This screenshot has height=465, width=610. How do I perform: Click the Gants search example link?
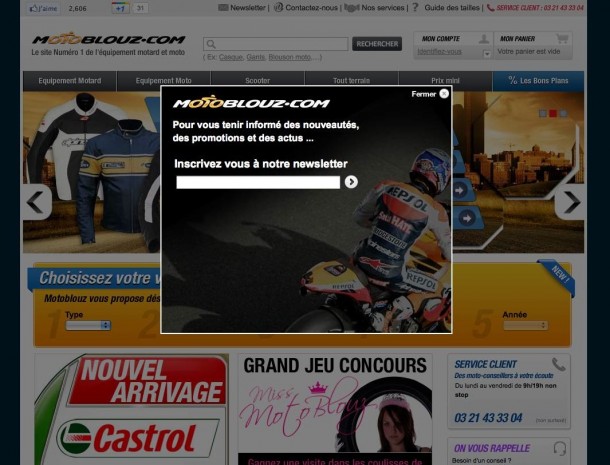point(256,57)
